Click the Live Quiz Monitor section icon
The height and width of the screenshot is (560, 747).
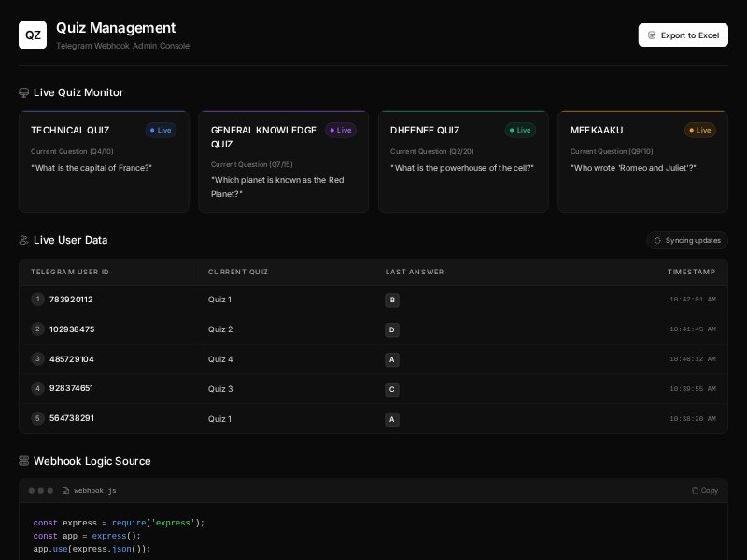point(24,92)
